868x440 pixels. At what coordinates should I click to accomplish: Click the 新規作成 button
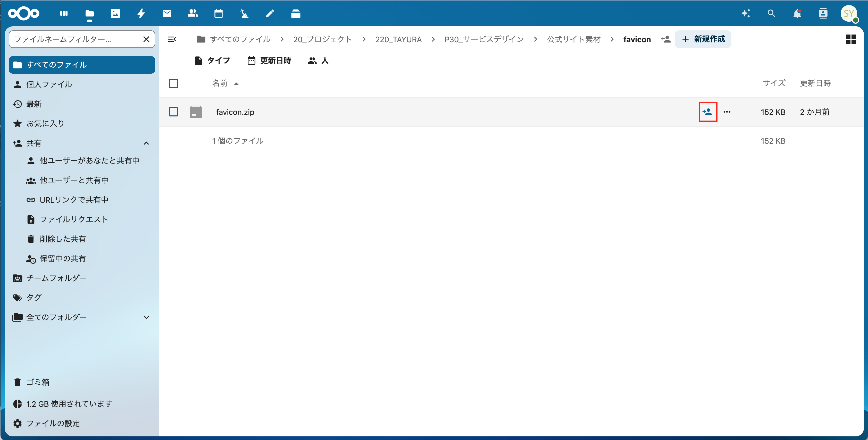coord(703,39)
